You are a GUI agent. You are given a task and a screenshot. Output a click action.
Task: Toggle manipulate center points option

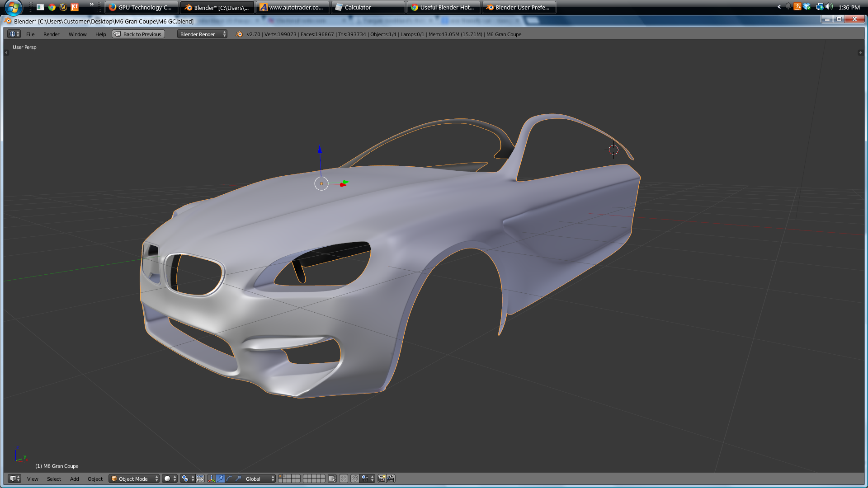tap(200, 479)
